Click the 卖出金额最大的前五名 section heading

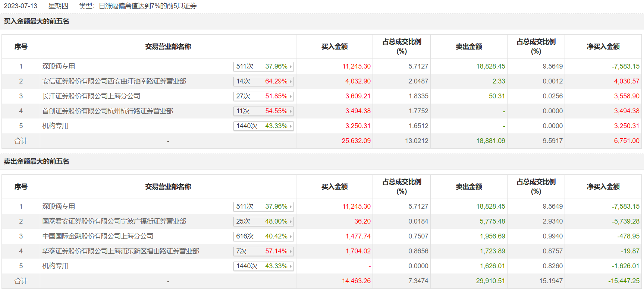[37, 161]
